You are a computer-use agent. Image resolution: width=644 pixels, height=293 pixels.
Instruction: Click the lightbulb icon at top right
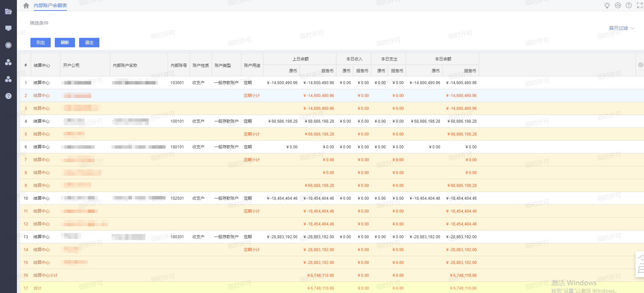click(607, 5)
